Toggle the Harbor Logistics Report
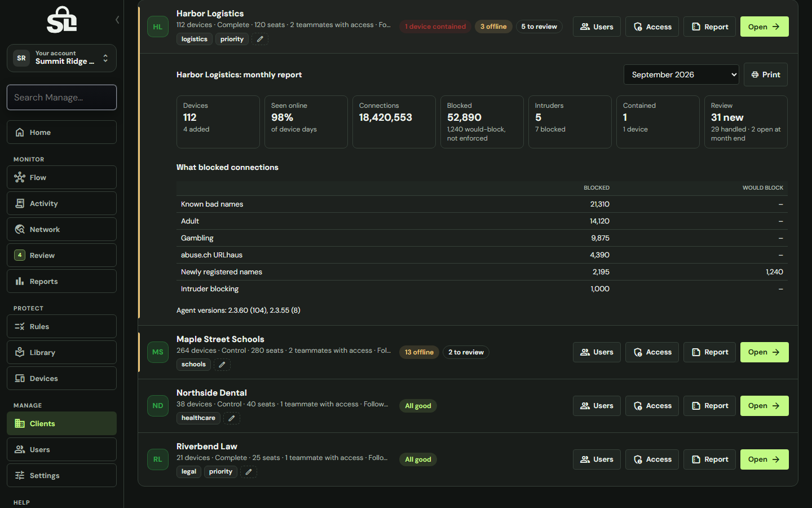 (x=709, y=27)
